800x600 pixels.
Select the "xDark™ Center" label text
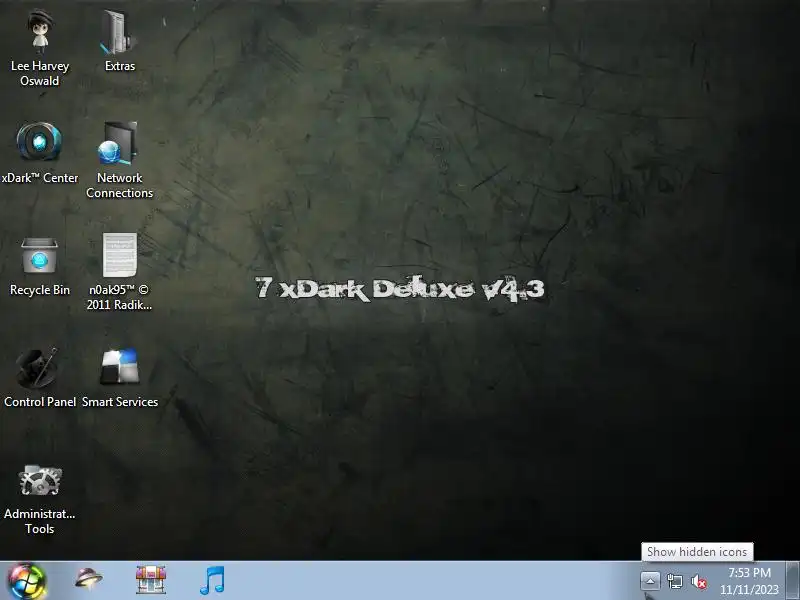tap(40, 178)
